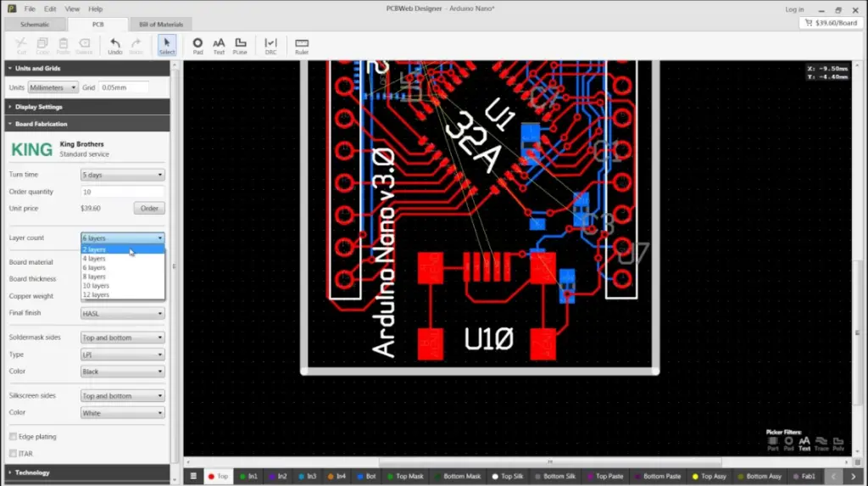Select 2 layers in the list
The image size is (868, 486).
tap(122, 249)
